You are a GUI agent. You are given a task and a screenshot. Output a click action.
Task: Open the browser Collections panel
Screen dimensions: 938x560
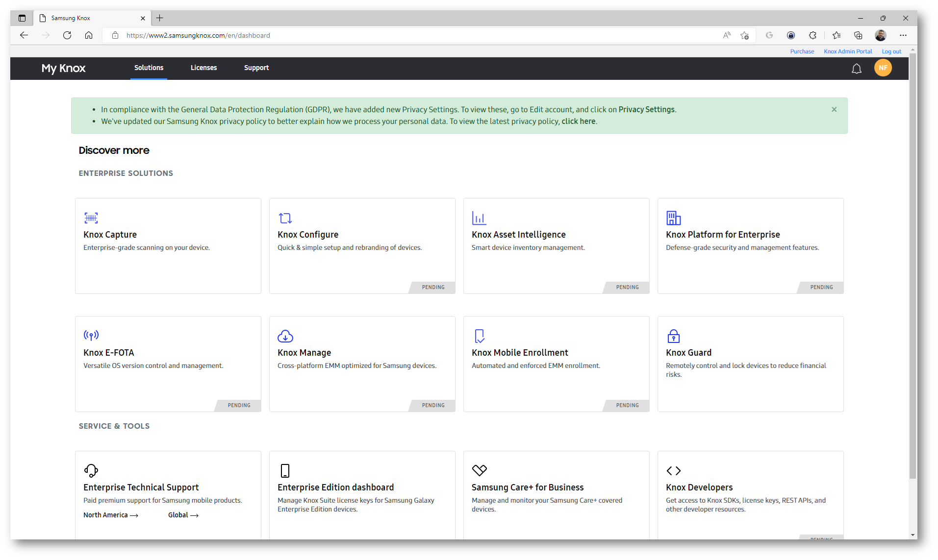click(x=858, y=35)
